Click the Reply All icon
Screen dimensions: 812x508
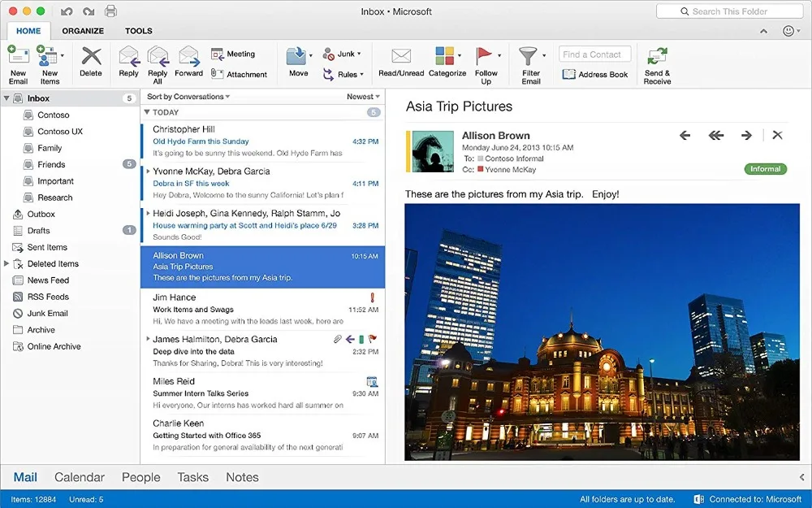pos(158,58)
